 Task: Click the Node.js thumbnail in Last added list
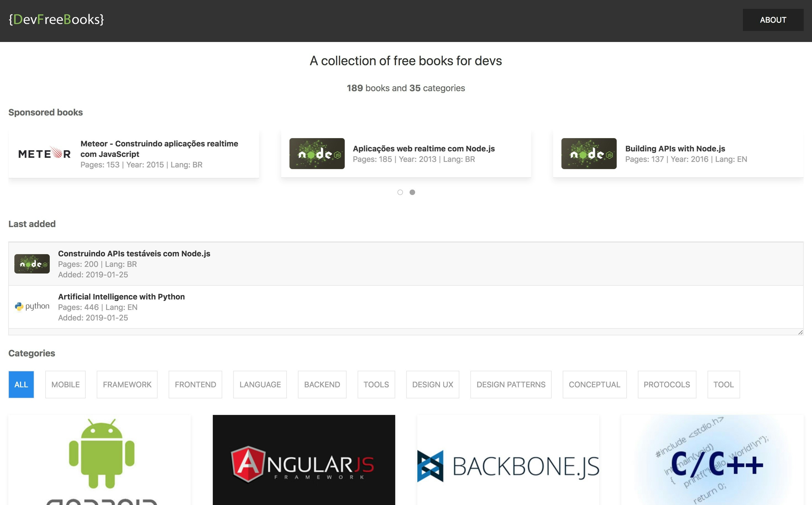(x=32, y=264)
